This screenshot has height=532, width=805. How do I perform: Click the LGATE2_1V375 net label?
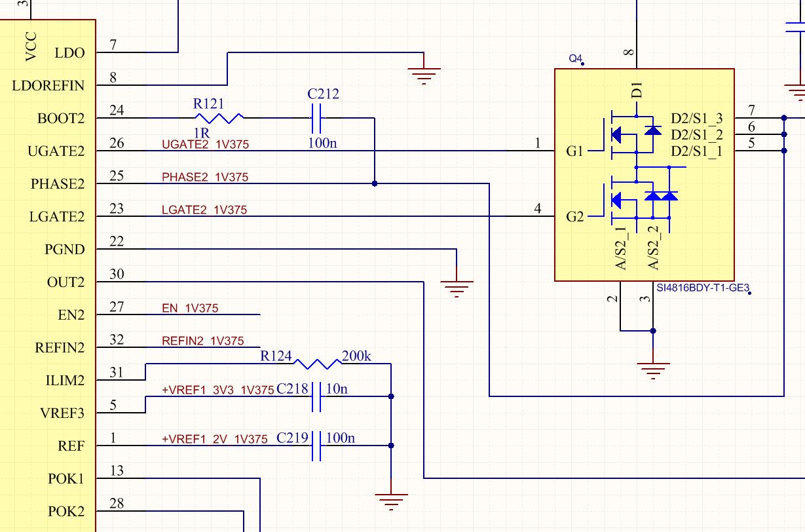(x=204, y=210)
